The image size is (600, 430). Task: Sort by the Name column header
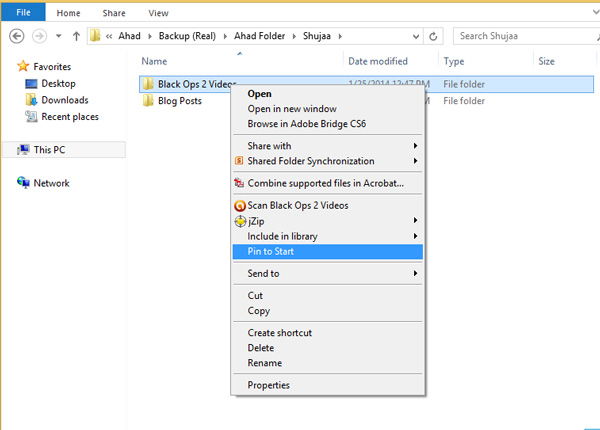pyautogui.click(x=154, y=61)
